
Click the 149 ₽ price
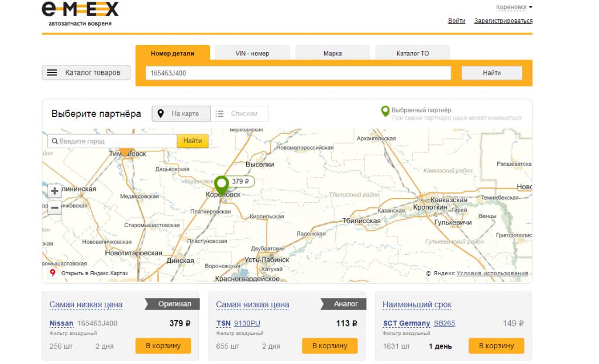513,323
